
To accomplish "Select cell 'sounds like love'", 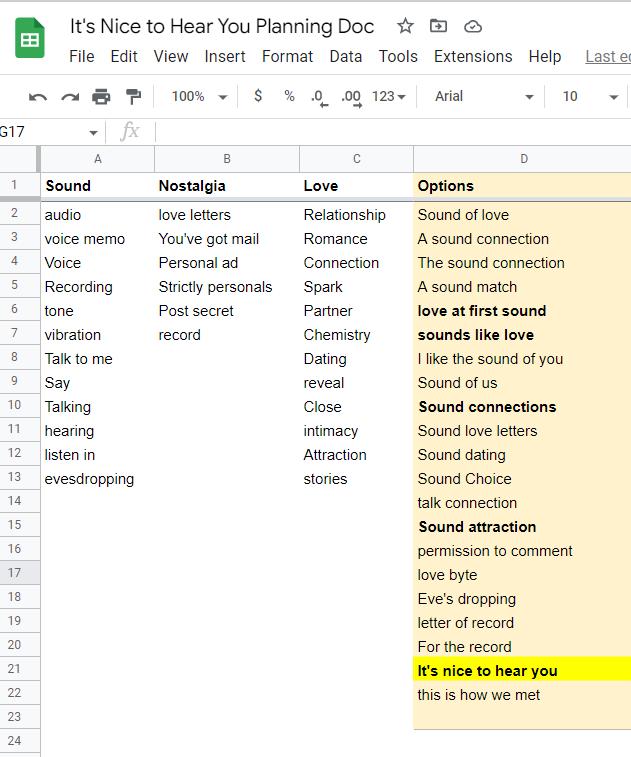I will [x=522, y=335].
